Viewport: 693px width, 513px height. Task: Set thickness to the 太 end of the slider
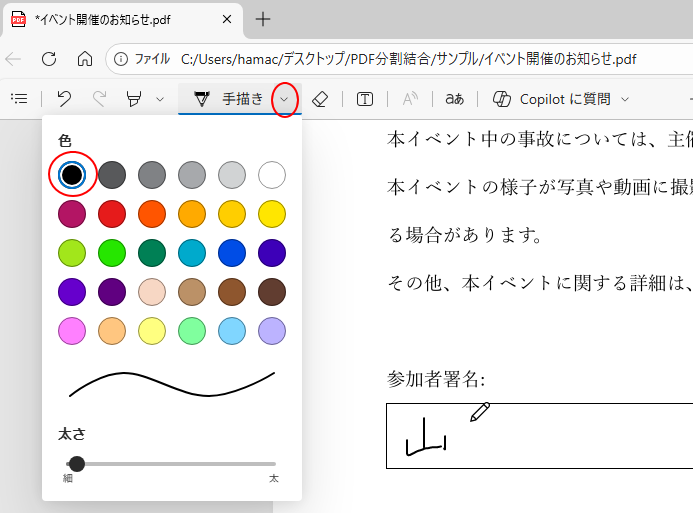pyautogui.click(x=274, y=464)
